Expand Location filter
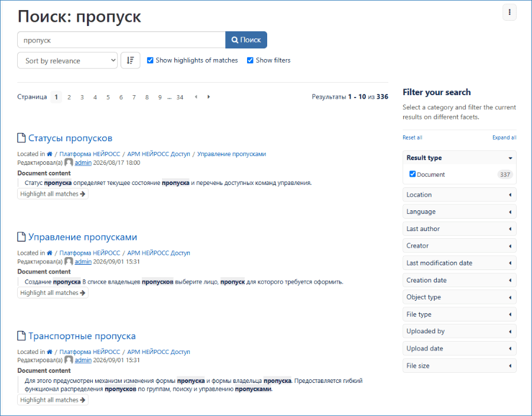This screenshot has width=532, height=416. pos(459,194)
